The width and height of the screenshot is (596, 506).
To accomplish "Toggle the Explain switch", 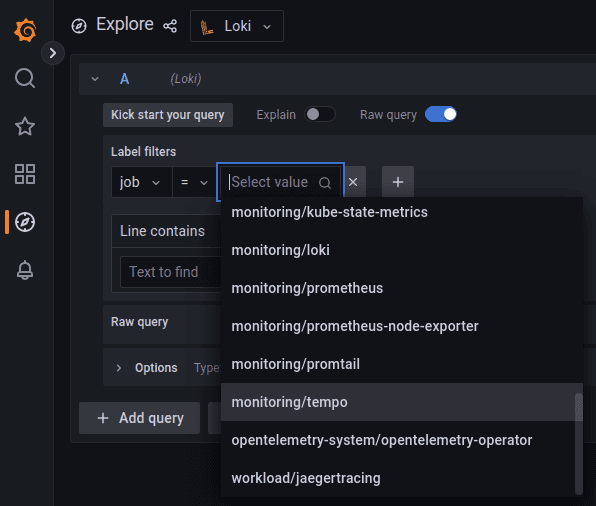I will click(320, 114).
